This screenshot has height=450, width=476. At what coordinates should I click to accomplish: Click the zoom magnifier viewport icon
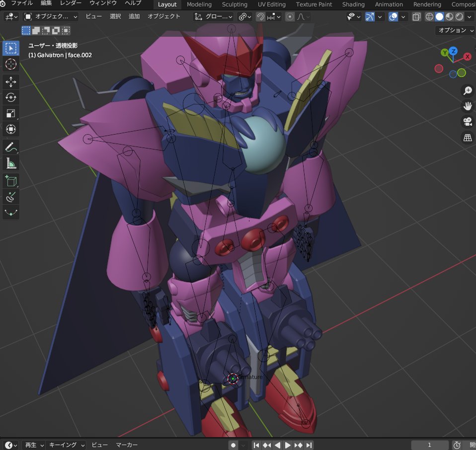[x=468, y=90]
